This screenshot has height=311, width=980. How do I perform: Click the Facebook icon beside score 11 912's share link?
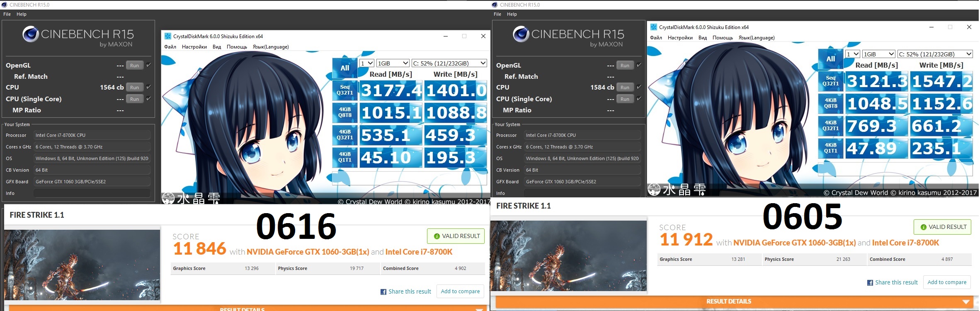click(870, 283)
